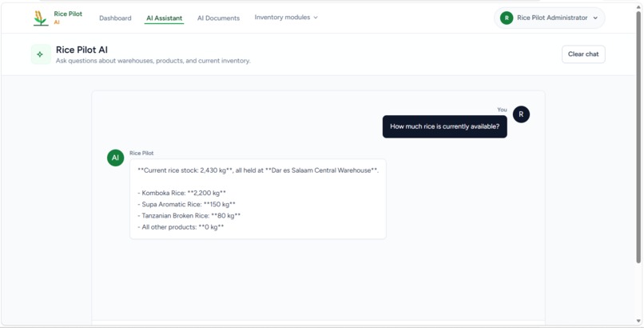The height and width of the screenshot is (328, 644).
Task: Clear the chat conversation
Action: pos(583,54)
